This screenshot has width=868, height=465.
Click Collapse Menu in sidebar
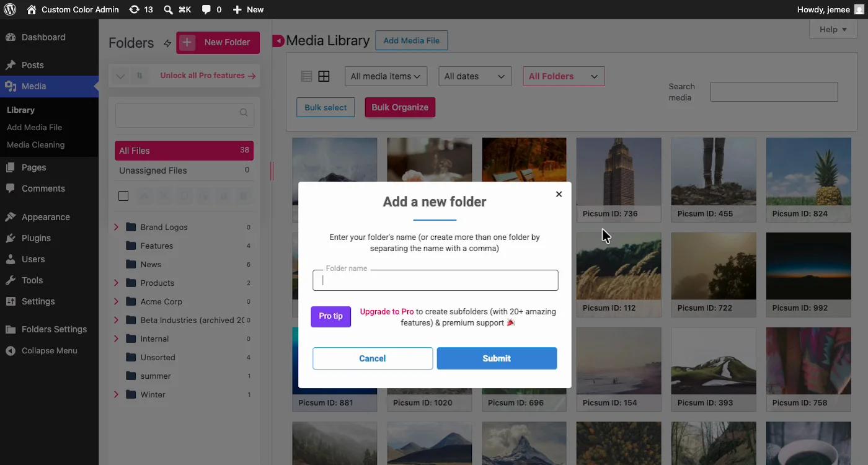(49, 350)
